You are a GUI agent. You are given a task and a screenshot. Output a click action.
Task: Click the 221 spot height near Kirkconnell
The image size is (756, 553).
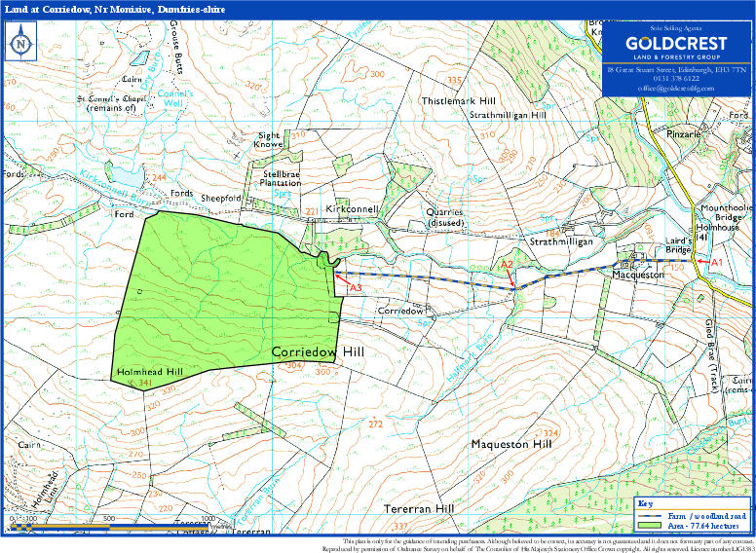coord(314,211)
